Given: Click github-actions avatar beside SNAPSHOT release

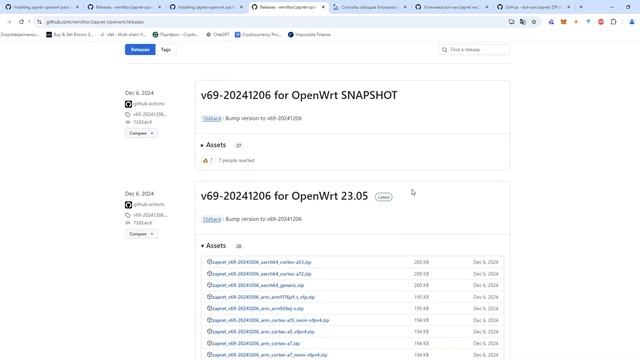Looking at the screenshot, I should coord(129,104).
